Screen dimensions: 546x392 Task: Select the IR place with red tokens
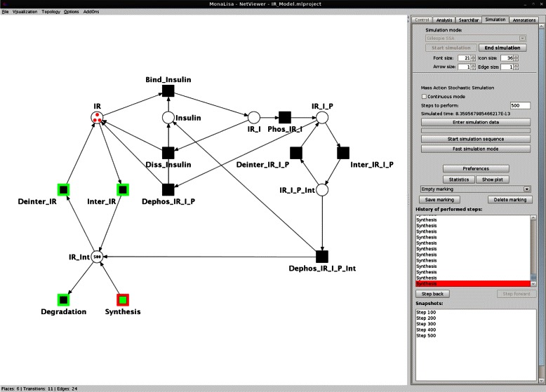click(98, 118)
